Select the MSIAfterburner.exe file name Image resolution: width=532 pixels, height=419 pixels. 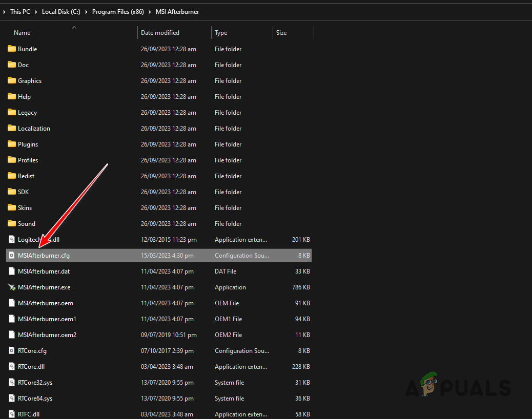tap(44, 287)
